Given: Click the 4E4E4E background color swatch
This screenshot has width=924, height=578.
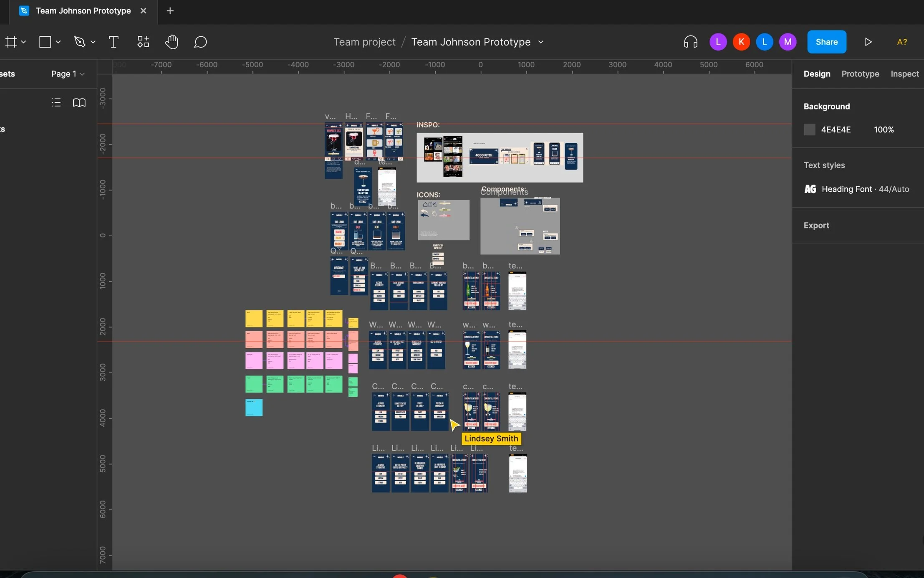Looking at the screenshot, I should click(809, 129).
